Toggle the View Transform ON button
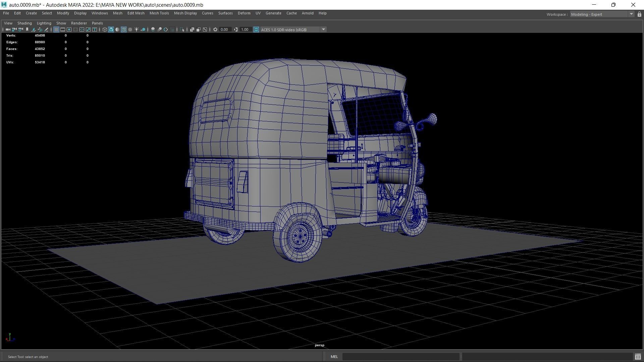The height and width of the screenshot is (362, 644). (256, 29)
